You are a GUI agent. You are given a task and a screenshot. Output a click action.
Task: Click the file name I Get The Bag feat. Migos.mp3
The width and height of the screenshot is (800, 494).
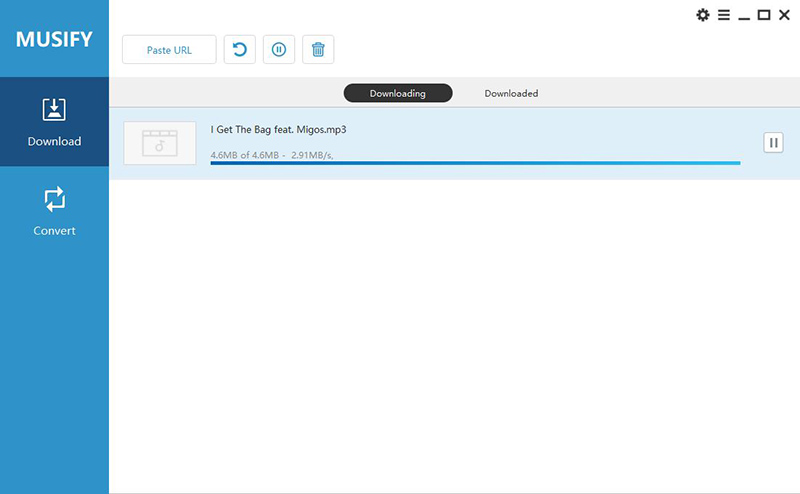279,130
